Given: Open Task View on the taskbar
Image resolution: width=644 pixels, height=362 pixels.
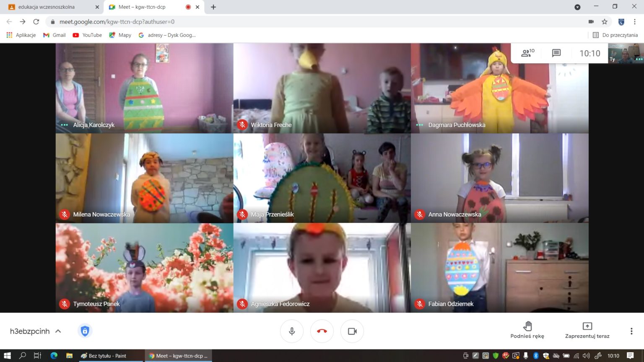Looking at the screenshot, I should click(37, 356).
